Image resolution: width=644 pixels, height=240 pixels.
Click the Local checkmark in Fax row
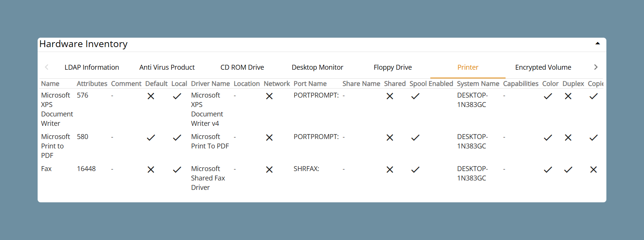(177, 170)
